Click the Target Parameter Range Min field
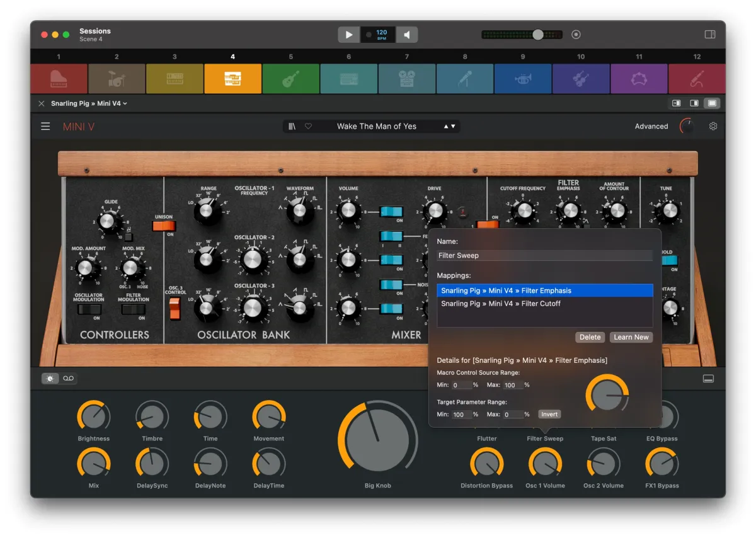 [462, 415]
